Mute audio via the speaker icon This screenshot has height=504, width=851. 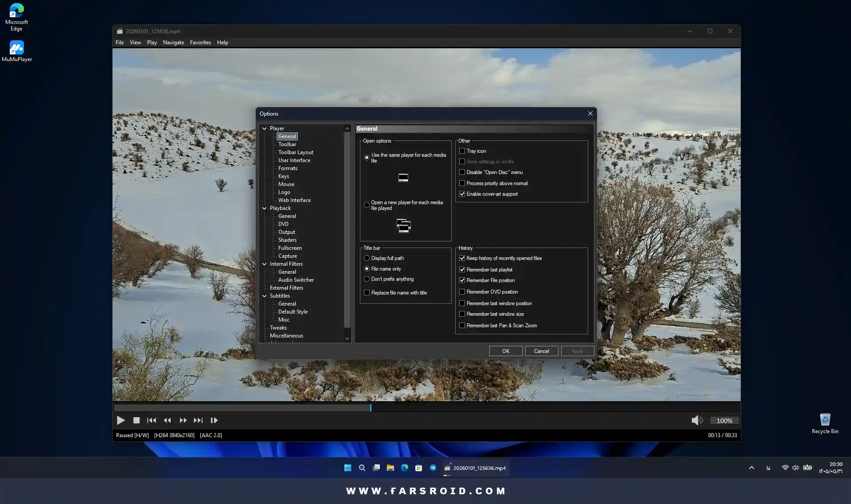(x=697, y=420)
